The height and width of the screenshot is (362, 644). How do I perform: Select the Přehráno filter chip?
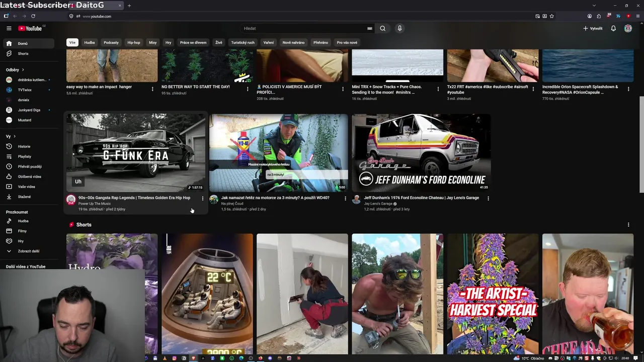[320, 43]
